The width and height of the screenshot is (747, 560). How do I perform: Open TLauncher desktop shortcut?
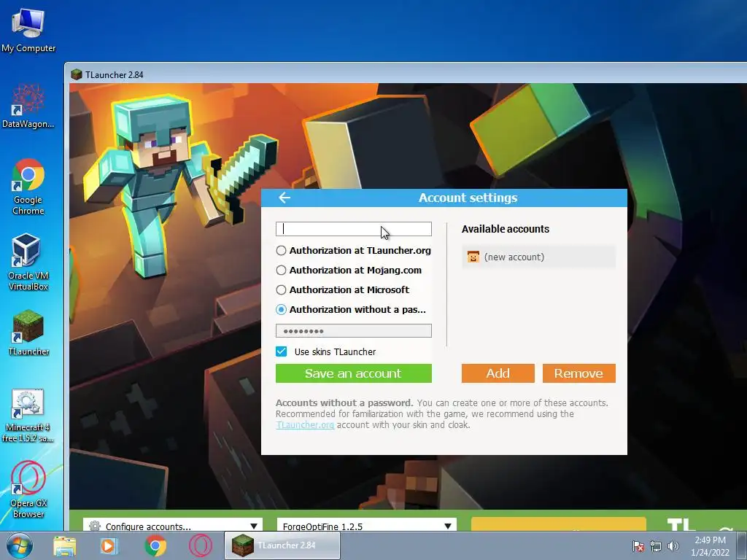pyautogui.click(x=28, y=332)
